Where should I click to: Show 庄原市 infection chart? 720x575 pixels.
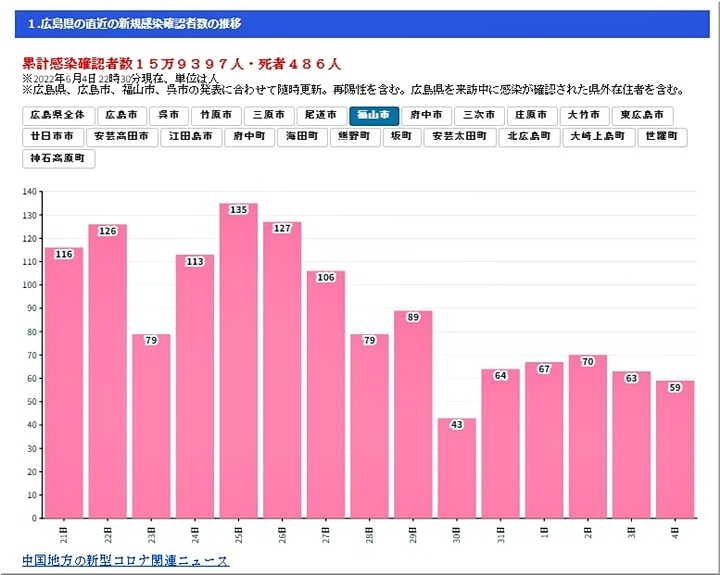point(531,115)
